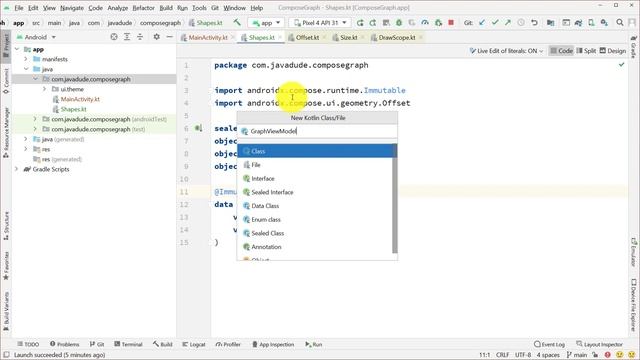
Task: Open Search Everywhere magnifier icon
Action: pos(620,23)
